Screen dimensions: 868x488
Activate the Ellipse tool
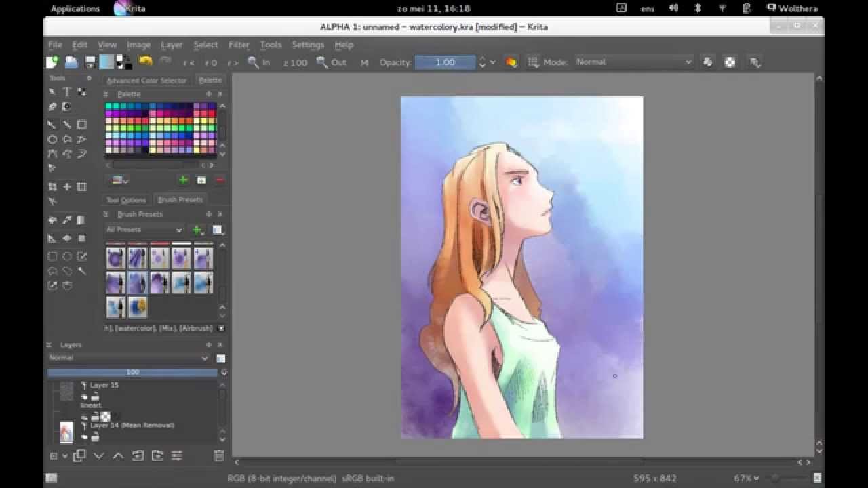(53, 138)
